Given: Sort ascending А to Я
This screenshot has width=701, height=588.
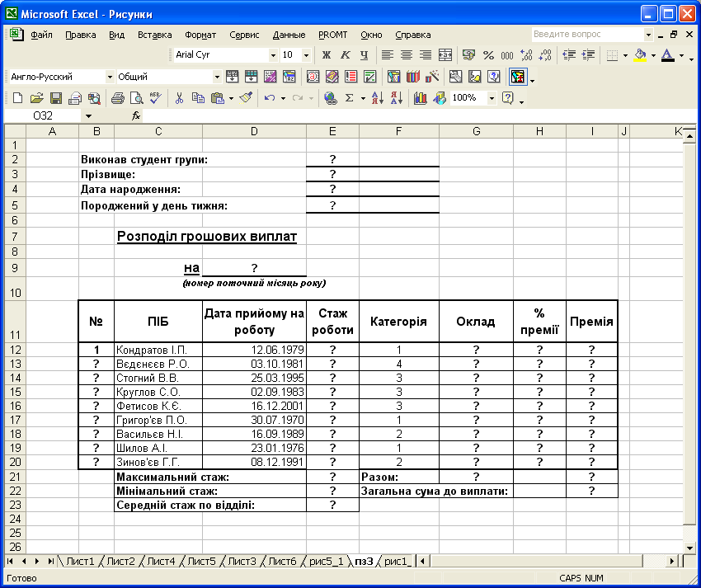Looking at the screenshot, I should [x=378, y=98].
